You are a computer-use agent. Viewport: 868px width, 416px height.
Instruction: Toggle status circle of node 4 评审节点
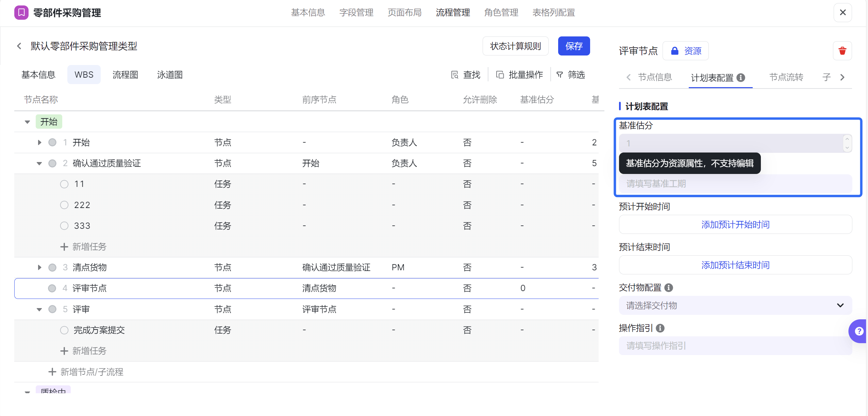click(52, 288)
